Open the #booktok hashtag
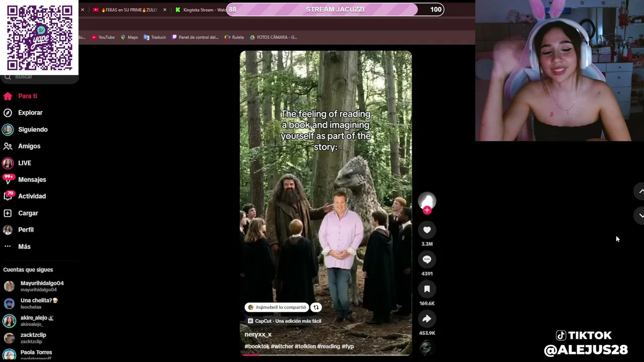 click(257, 346)
